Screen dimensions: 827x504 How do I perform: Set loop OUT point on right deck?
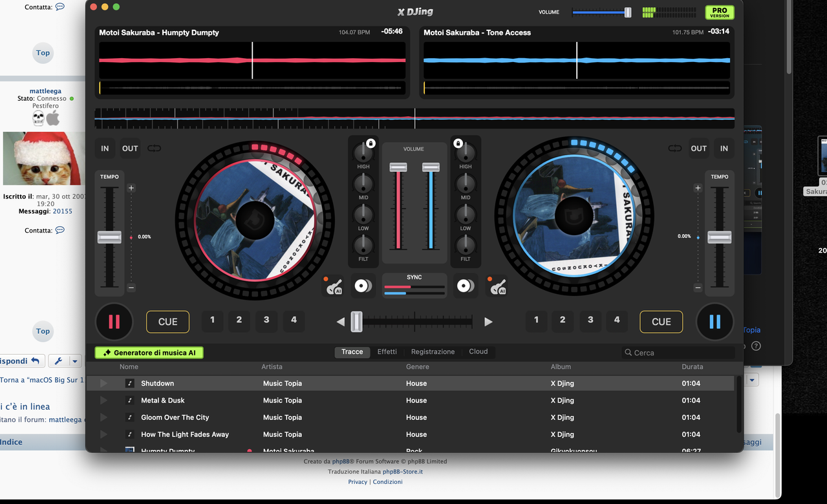click(699, 149)
